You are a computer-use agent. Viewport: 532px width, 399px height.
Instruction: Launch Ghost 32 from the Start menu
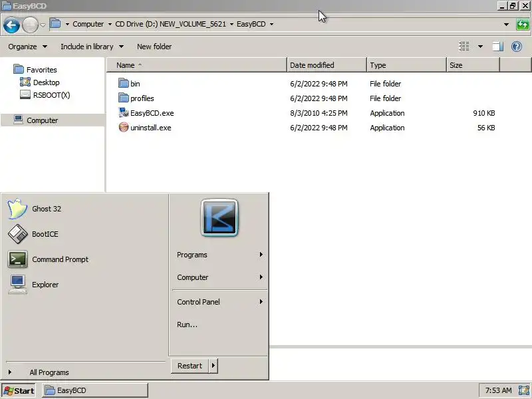(x=35, y=209)
